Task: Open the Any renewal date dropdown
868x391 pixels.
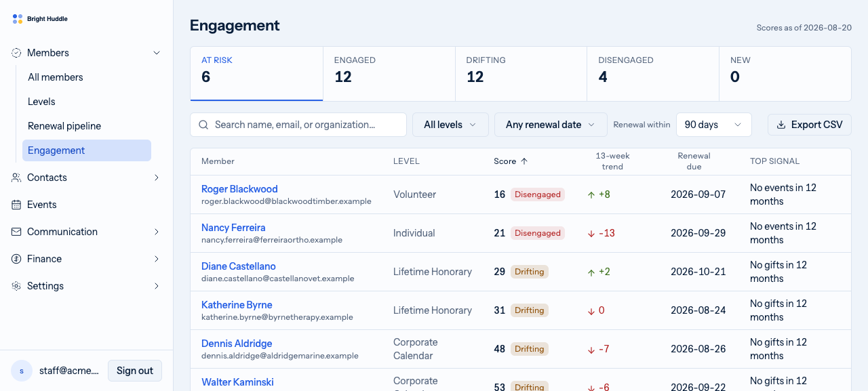Action: (x=551, y=125)
